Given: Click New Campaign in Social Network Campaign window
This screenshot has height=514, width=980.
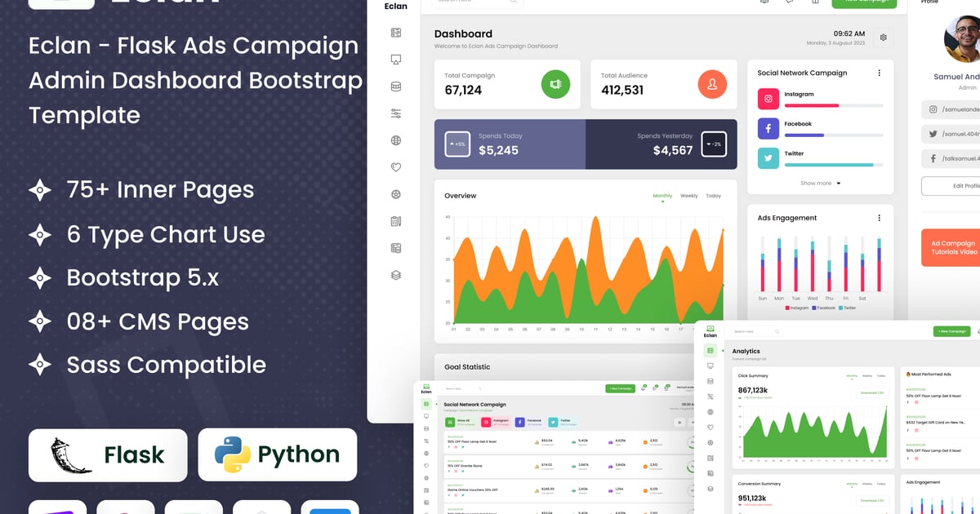Looking at the screenshot, I should click(620, 389).
